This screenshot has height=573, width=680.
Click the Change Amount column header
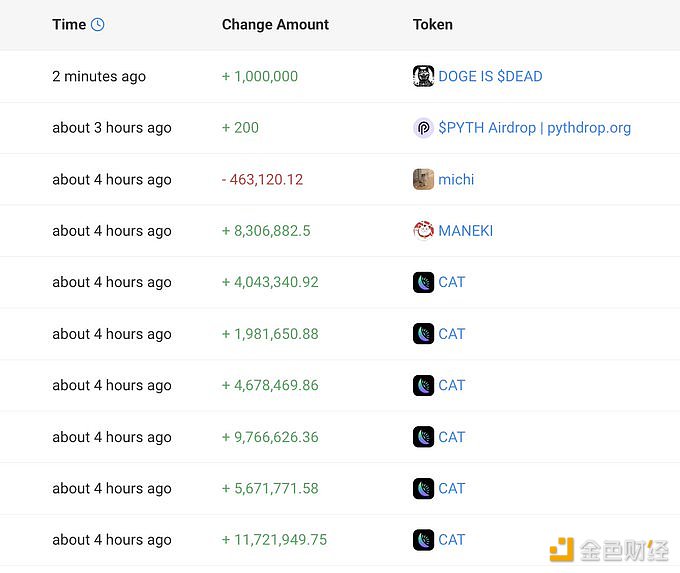275,25
